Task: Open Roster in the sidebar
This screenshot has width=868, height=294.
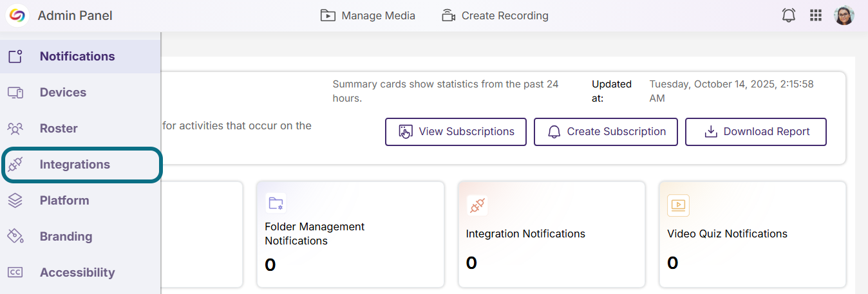Action: pyautogui.click(x=80, y=129)
